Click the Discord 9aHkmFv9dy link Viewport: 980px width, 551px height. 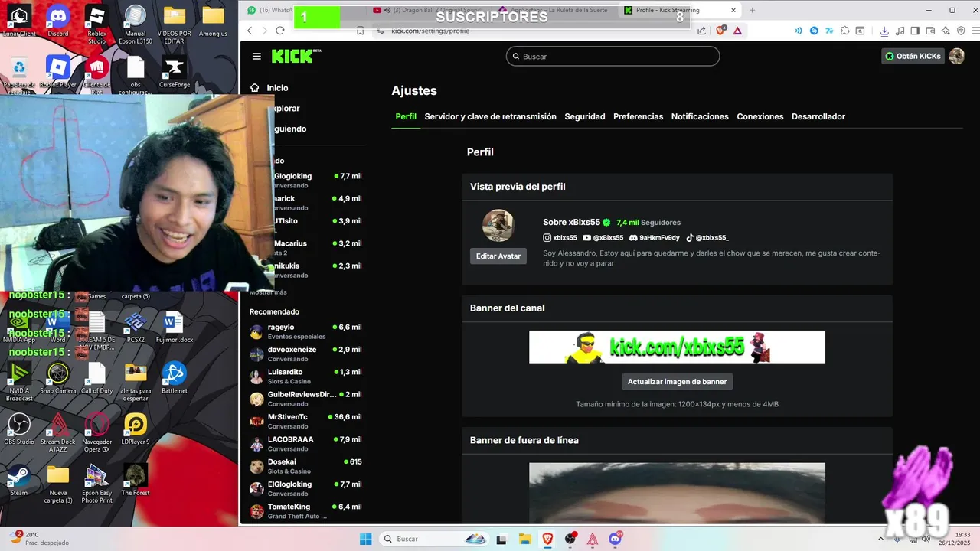click(x=655, y=238)
